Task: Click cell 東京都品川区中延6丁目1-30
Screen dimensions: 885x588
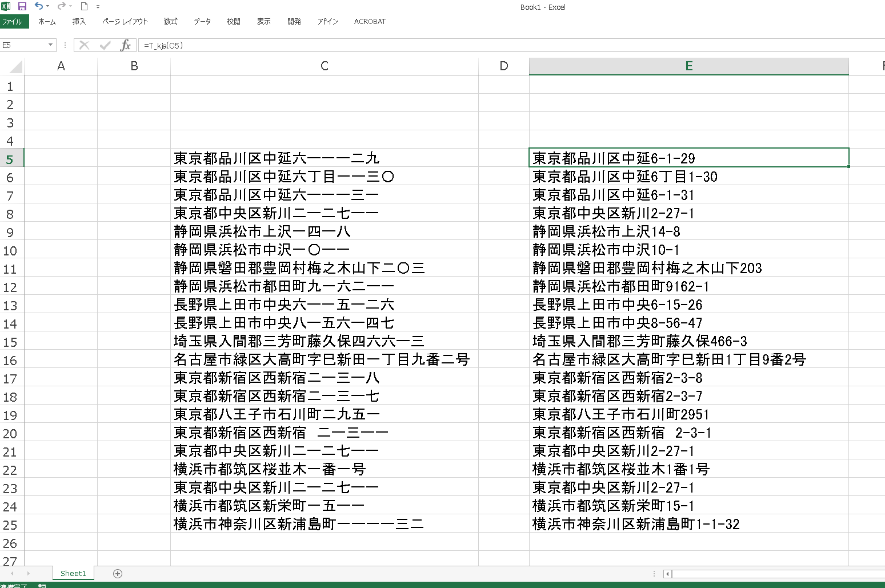Action: pos(689,177)
